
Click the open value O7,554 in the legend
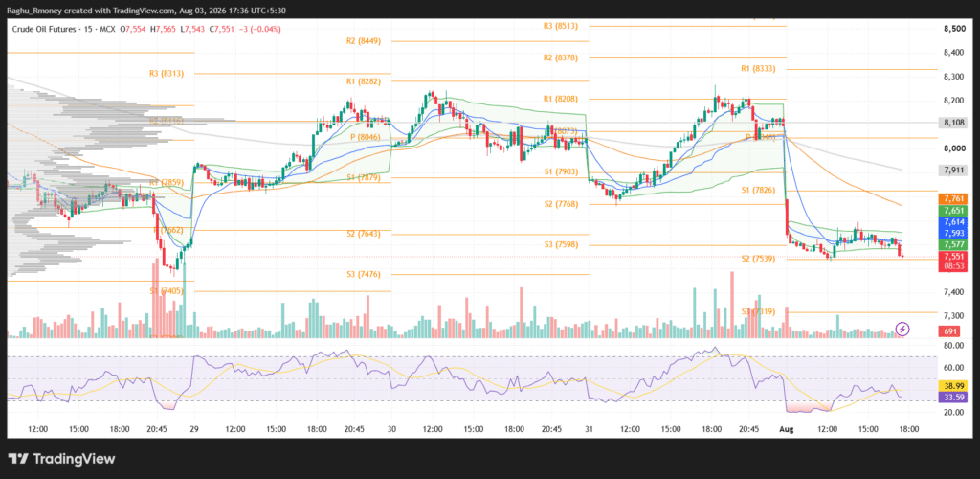[x=132, y=29]
